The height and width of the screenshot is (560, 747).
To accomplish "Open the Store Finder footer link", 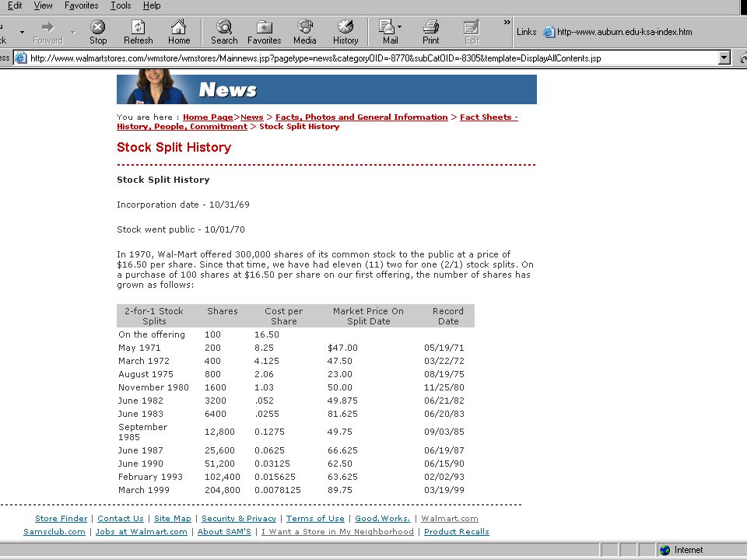I will (61, 519).
